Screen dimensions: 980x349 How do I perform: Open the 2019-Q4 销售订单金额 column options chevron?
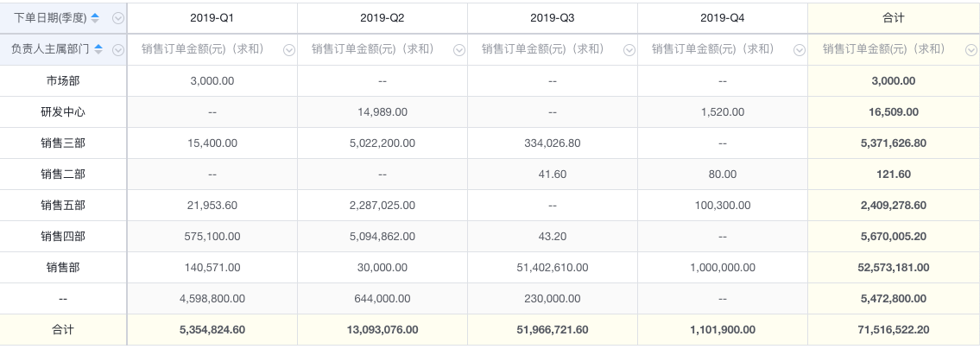click(800, 50)
